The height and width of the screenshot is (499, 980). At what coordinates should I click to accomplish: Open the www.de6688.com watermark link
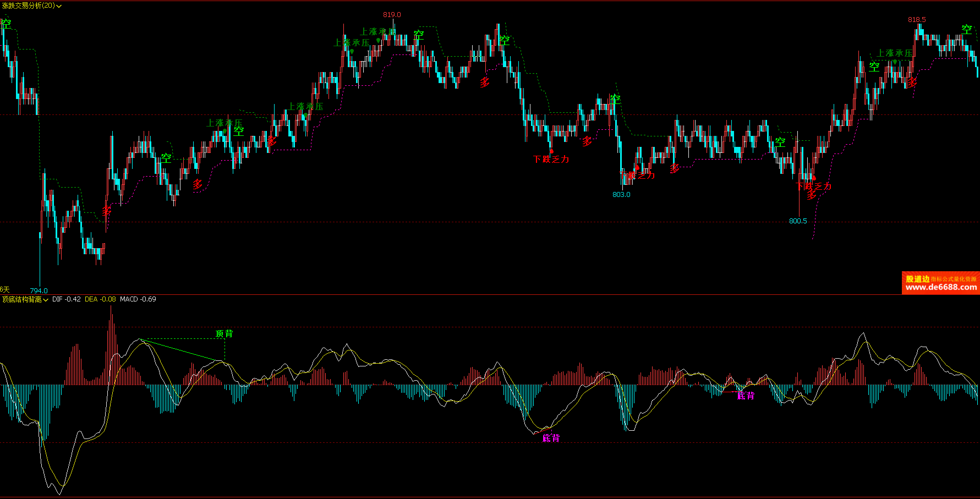click(x=941, y=288)
